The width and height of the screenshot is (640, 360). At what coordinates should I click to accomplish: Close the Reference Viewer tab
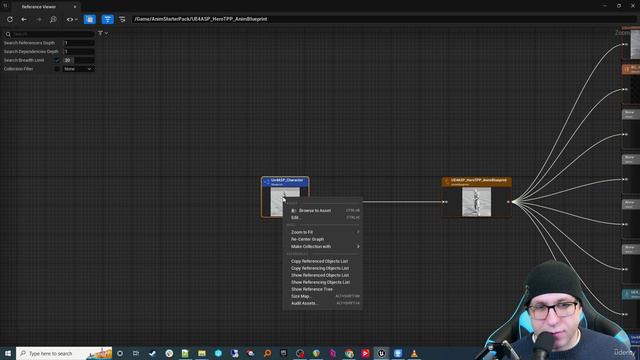coord(75,7)
